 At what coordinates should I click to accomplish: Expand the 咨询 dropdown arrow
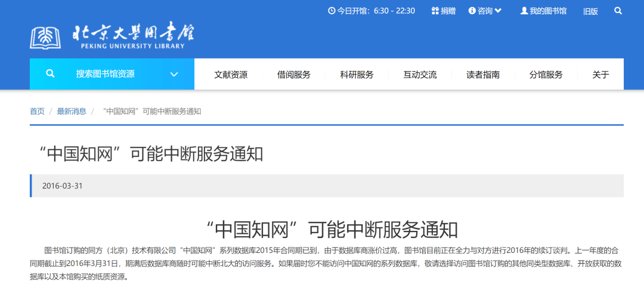tap(498, 11)
